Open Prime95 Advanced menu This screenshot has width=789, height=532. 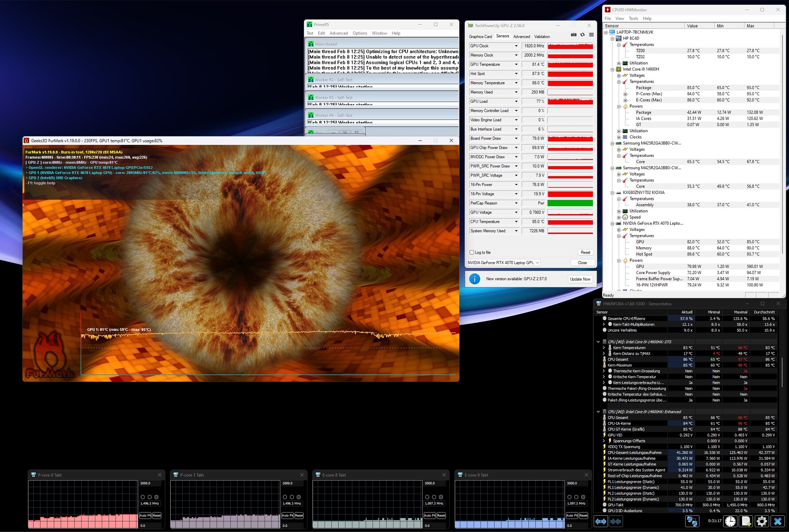pyautogui.click(x=338, y=33)
